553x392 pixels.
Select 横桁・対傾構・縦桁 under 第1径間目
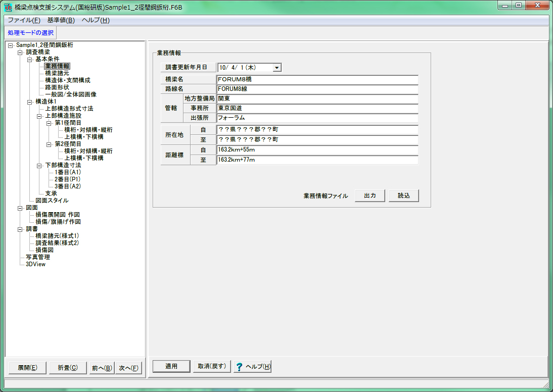point(88,130)
